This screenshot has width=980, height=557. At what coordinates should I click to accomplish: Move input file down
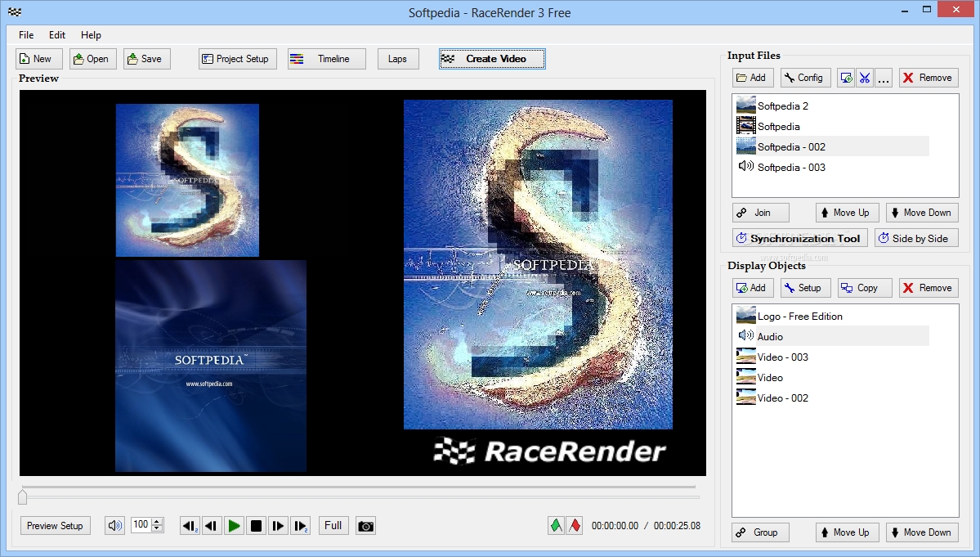click(x=922, y=213)
